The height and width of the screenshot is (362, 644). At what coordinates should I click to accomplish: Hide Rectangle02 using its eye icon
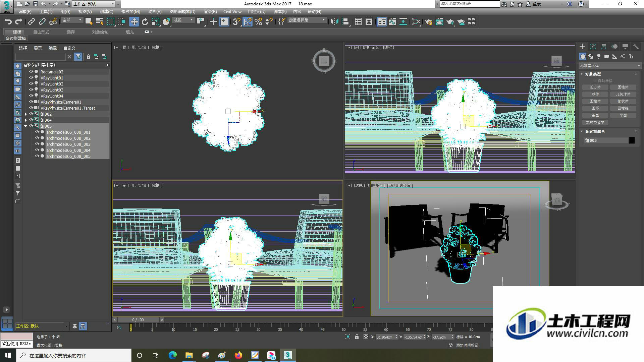pos(31,72)
